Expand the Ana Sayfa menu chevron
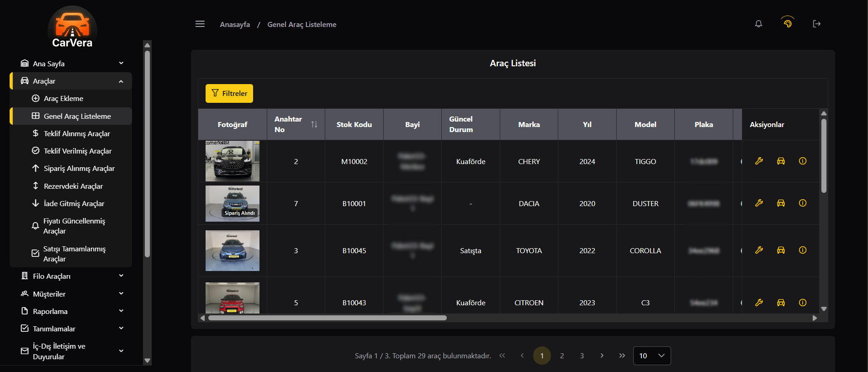868x372 pixels. coord(121,63)
